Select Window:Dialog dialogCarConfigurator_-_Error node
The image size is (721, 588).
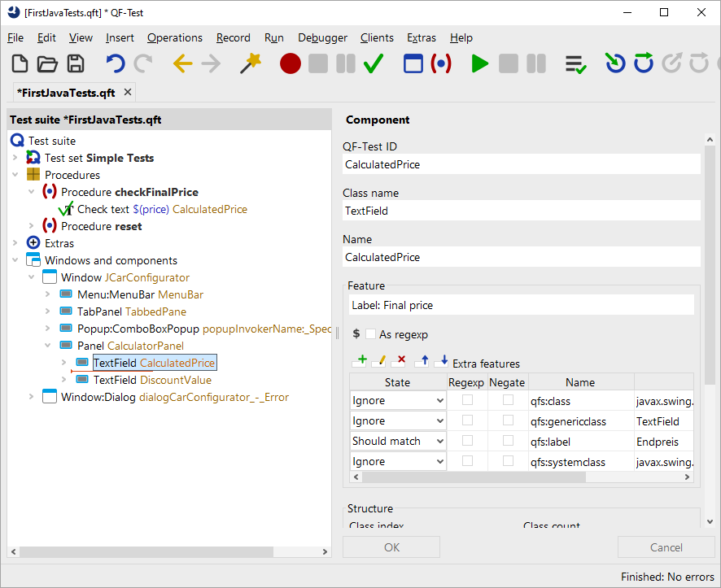[175, 397]
